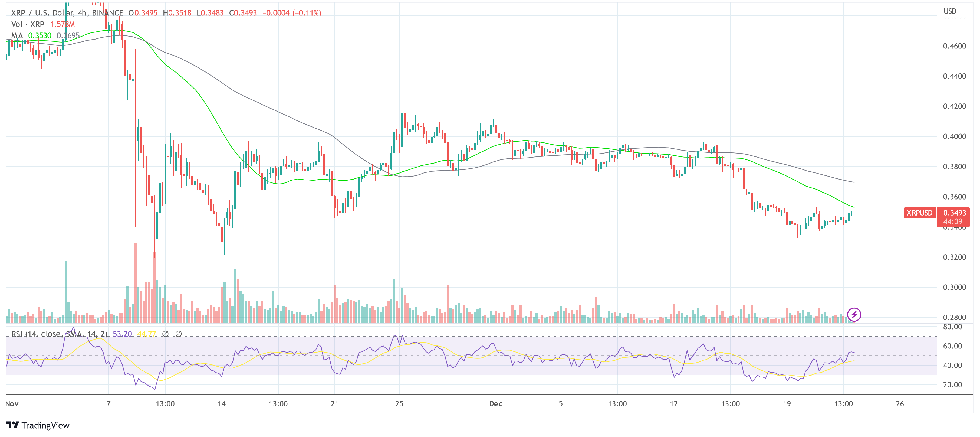
Task: Click the 0.3200 price axis label
Action: pyautogui.click(x=955, y=257)
